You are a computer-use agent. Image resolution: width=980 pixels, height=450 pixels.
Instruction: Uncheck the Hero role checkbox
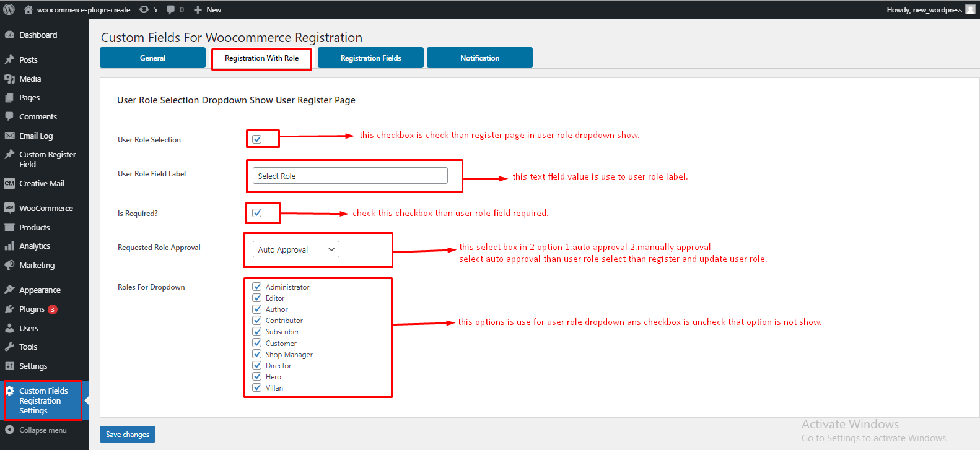pyautogui.click(x=257, y=376)
